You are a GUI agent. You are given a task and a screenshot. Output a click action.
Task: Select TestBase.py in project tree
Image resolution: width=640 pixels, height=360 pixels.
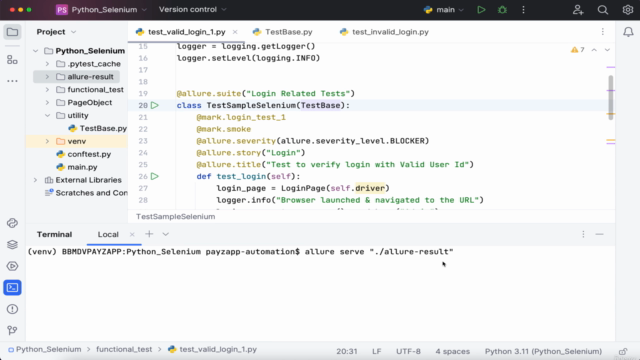point(98,129)
